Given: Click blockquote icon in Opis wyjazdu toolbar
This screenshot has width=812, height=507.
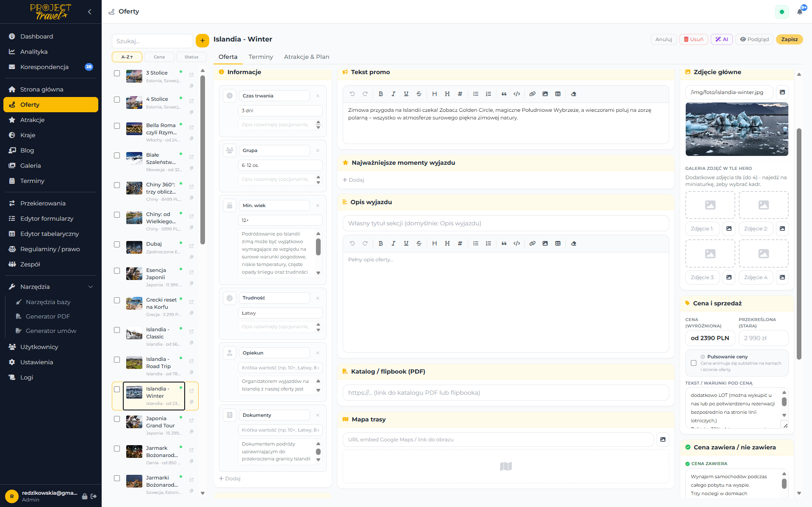Looking at the screenshot, I should click(504, 244).
